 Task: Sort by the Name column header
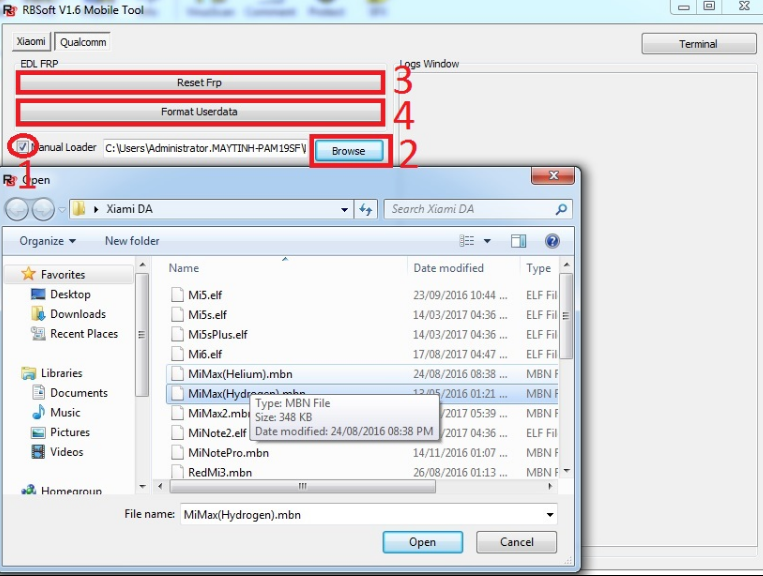pyautogui.click(x=286, y=268)
